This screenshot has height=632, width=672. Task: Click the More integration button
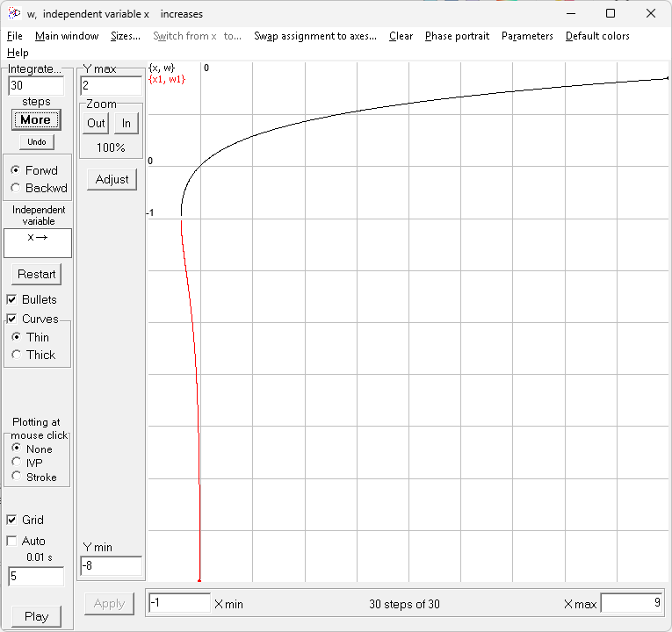36,120
